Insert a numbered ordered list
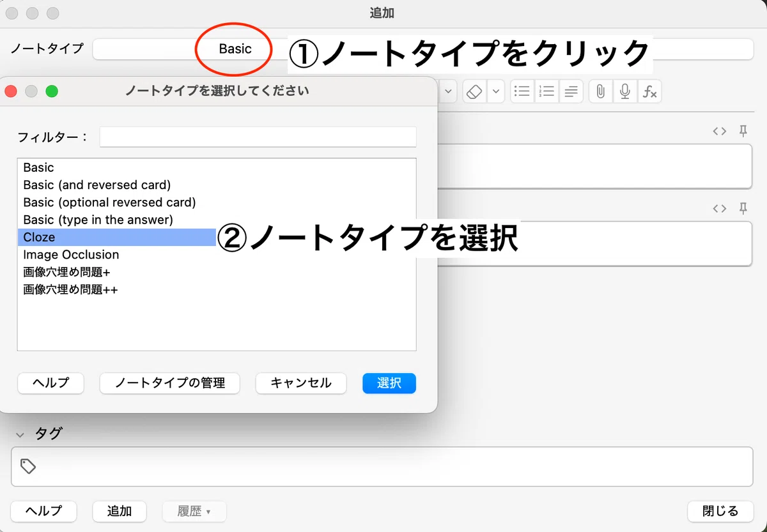 [x=546, y=91]
